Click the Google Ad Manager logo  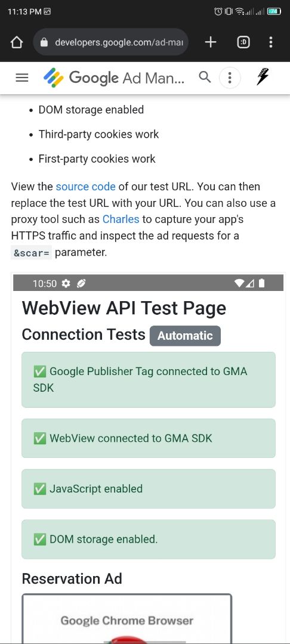(114, 78)
